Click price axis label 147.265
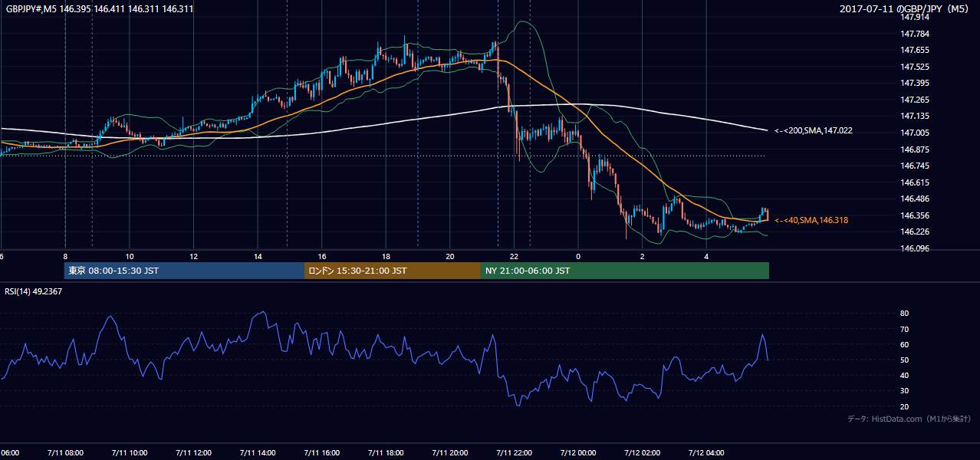The width and height of the screenshot is (980, 460). [914, 100]
